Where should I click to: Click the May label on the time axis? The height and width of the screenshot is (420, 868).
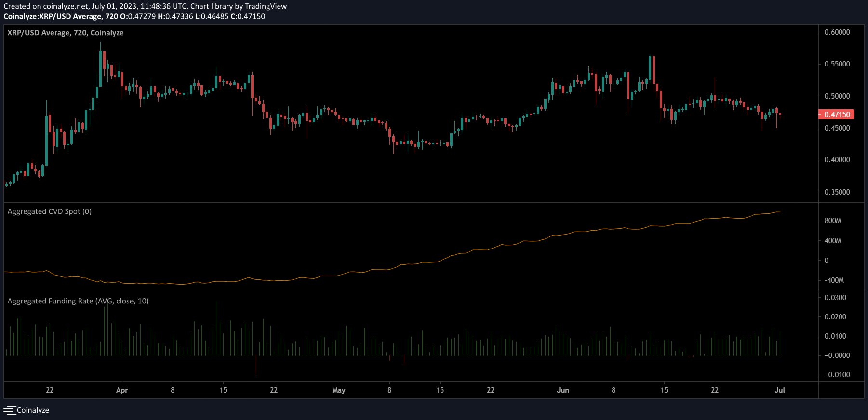[339, 390]
